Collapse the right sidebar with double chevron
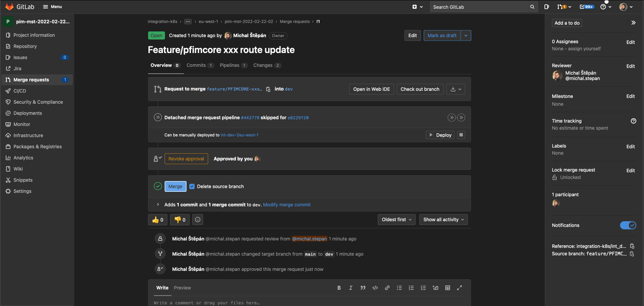Viewport: 644px width, 306px height. [634, 23]
